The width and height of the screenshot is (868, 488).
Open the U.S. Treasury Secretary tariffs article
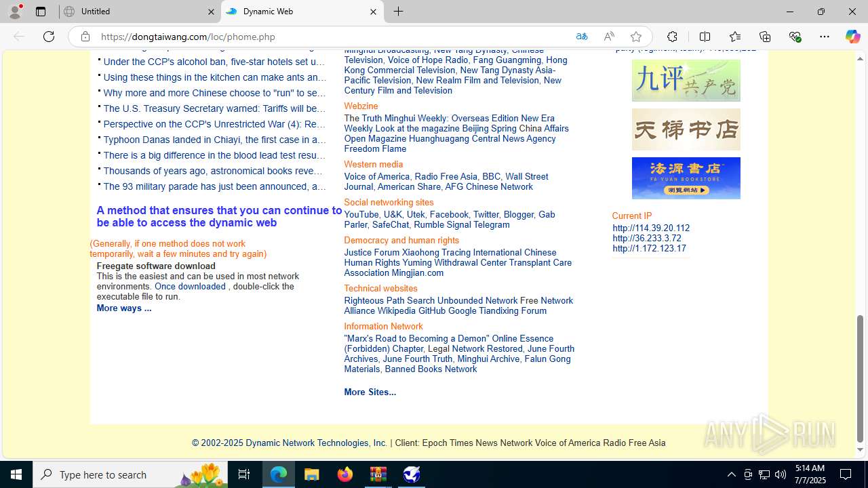[x=214, y=108]
